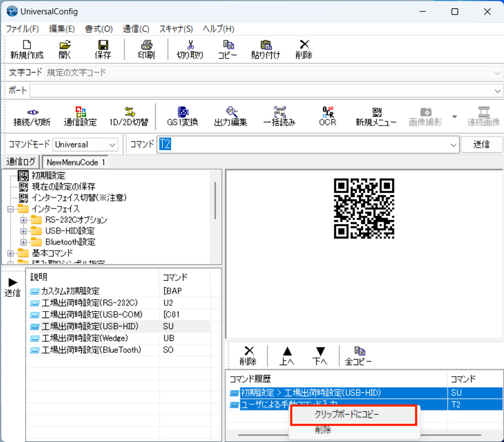Open the スキャナ(S) menu
Image resolution: width=504 pixels, height=442 pixels.
pos(176,29)
